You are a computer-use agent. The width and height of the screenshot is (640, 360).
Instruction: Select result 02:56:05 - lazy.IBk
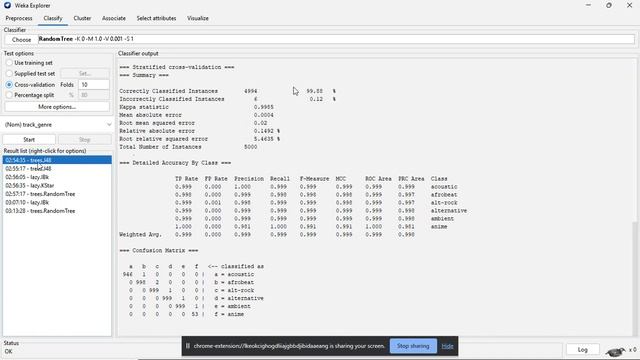point(57,177)
